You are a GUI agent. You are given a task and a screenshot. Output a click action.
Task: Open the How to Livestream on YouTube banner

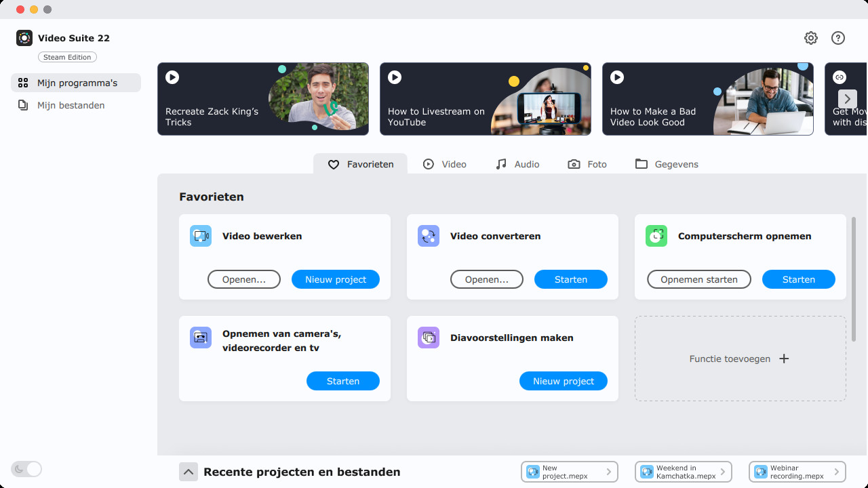(485, 99)
